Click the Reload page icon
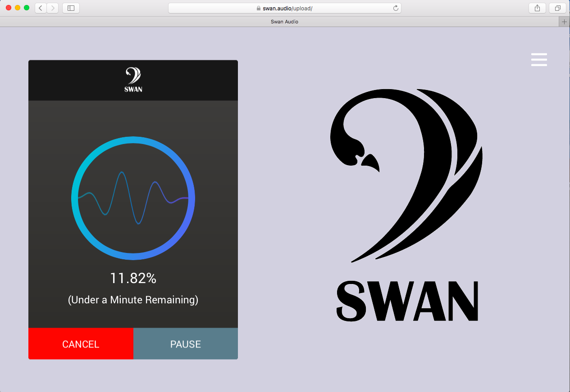 pyautogui.click(x=395, y=8)
